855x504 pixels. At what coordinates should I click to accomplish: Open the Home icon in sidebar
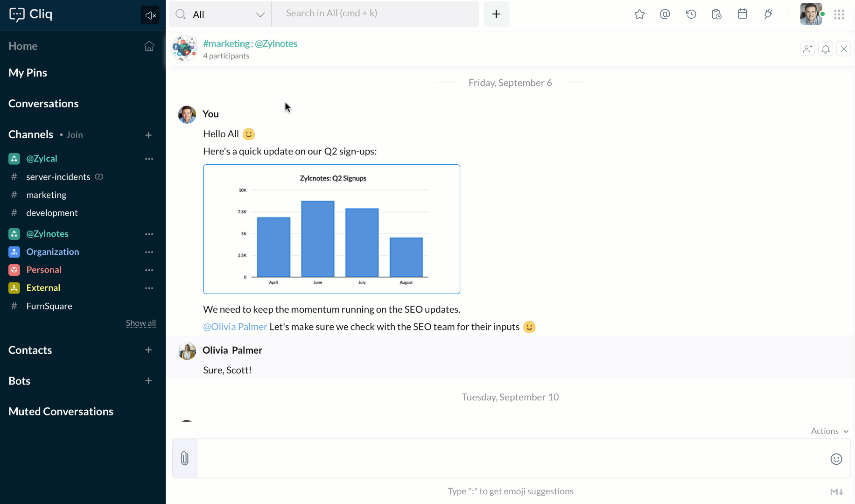pyautogui.click(x=149, y=46)
